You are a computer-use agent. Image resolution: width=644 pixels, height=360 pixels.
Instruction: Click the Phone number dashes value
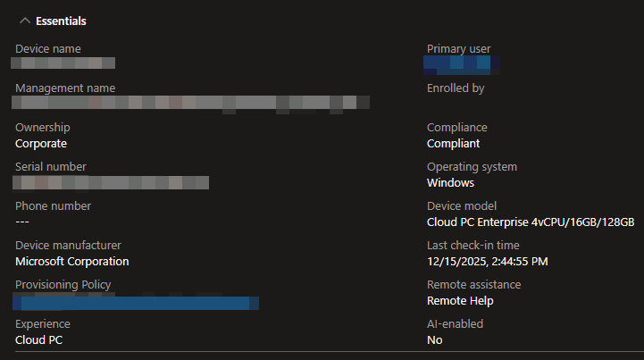pyautogui.click(x=22, y=222)
